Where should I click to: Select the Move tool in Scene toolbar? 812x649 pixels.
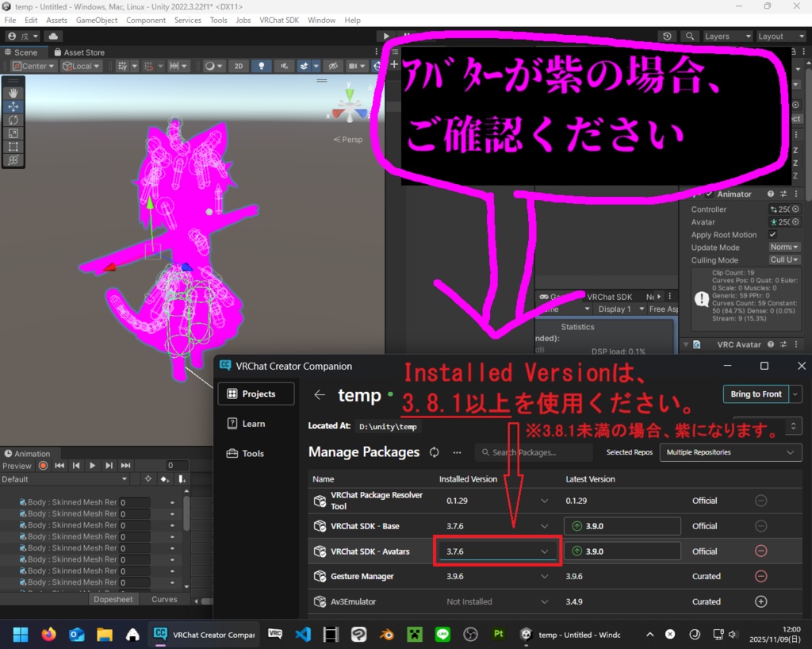point(13,106)
